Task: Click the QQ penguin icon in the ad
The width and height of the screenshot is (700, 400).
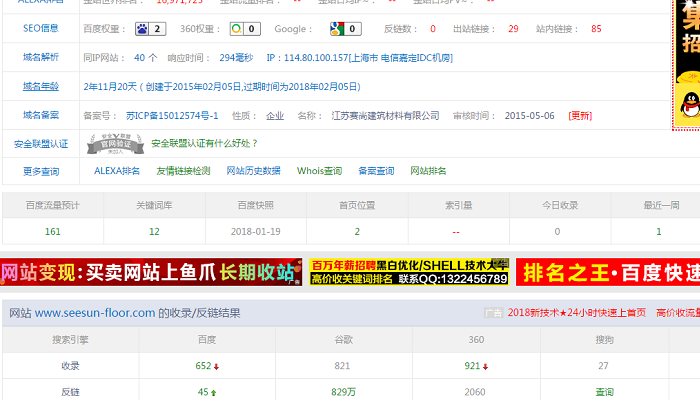Action: tap(690, 106)
